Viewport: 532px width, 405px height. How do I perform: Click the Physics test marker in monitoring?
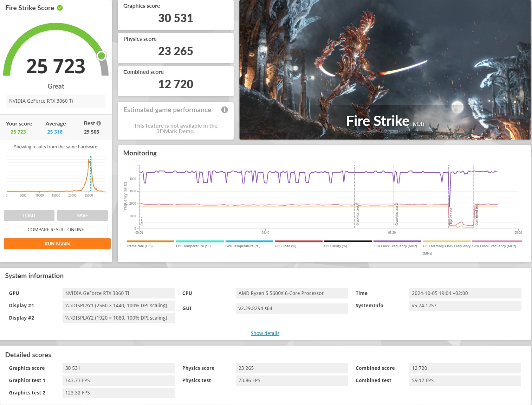451,217
